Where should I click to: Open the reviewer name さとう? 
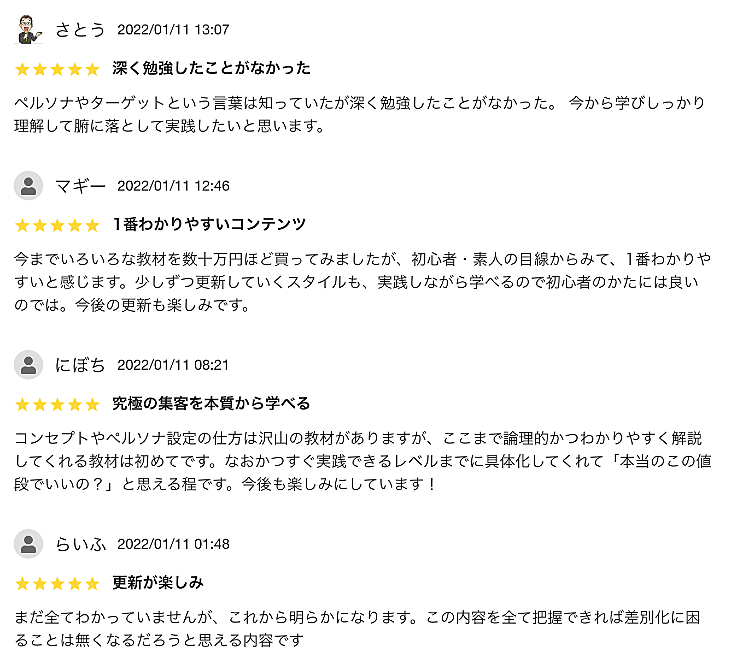coord(80,29)
